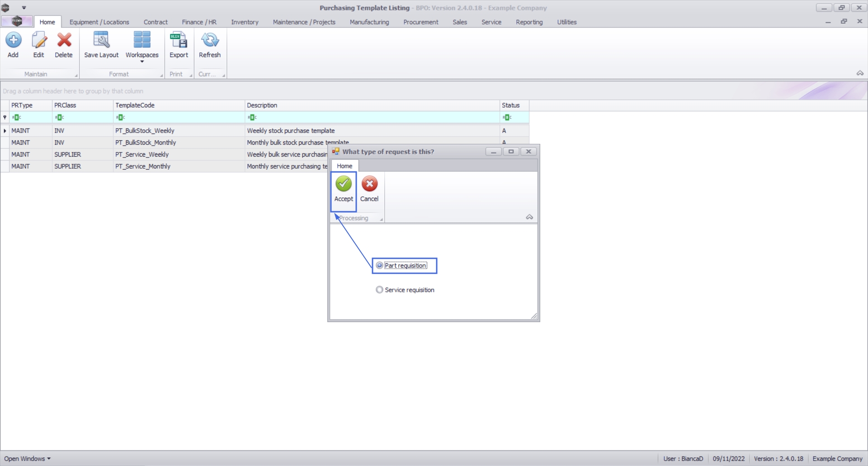
Task: Collapse the dialog ribbon with the chevron
Action: (529, 217)
